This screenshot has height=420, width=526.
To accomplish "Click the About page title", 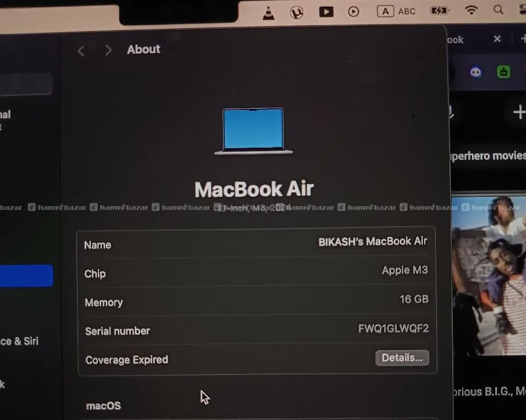I will point(143,50).
